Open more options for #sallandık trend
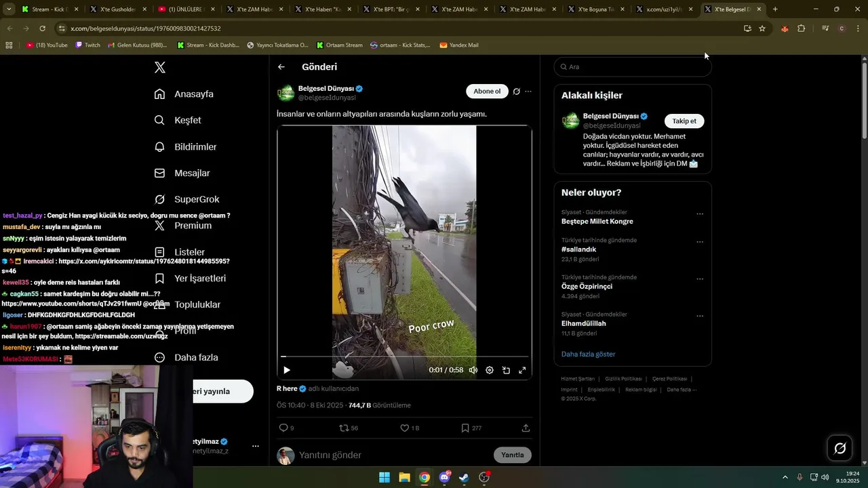 point(700,242)
